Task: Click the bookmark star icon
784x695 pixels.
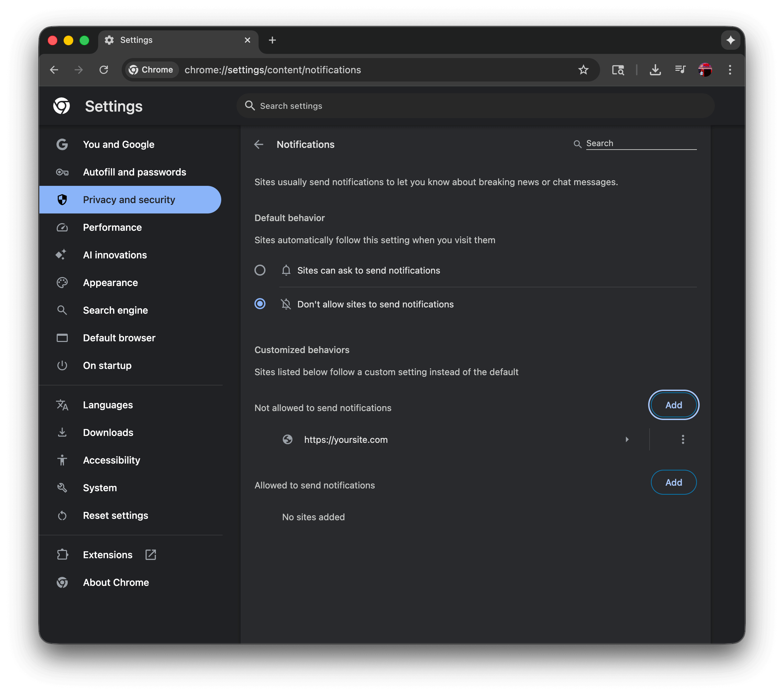Action: [x=583, y=70]
